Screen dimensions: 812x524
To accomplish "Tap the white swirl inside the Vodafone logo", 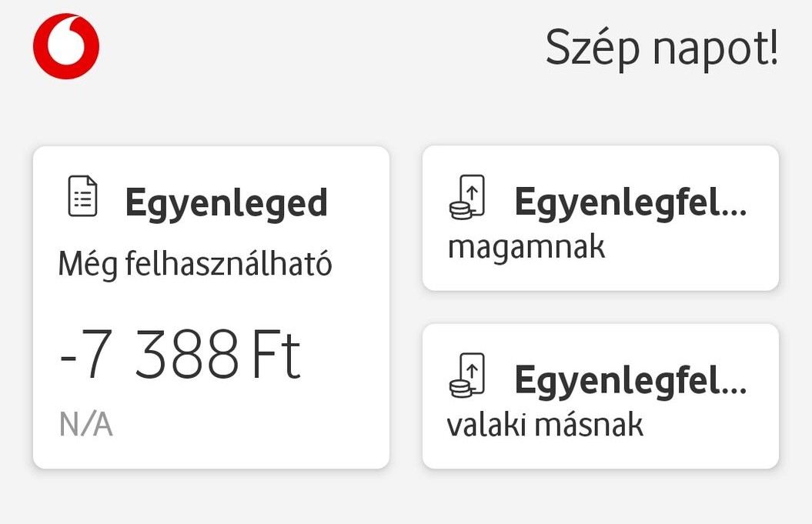I will tap(66, 42).
